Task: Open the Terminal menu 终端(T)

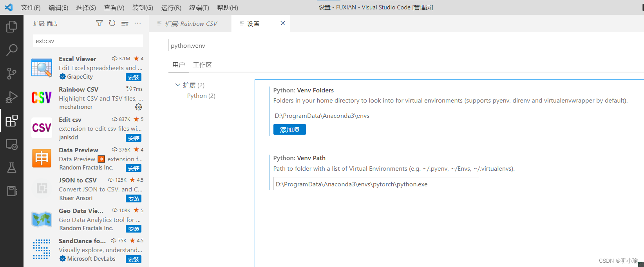Action: (x=199, y=7)
